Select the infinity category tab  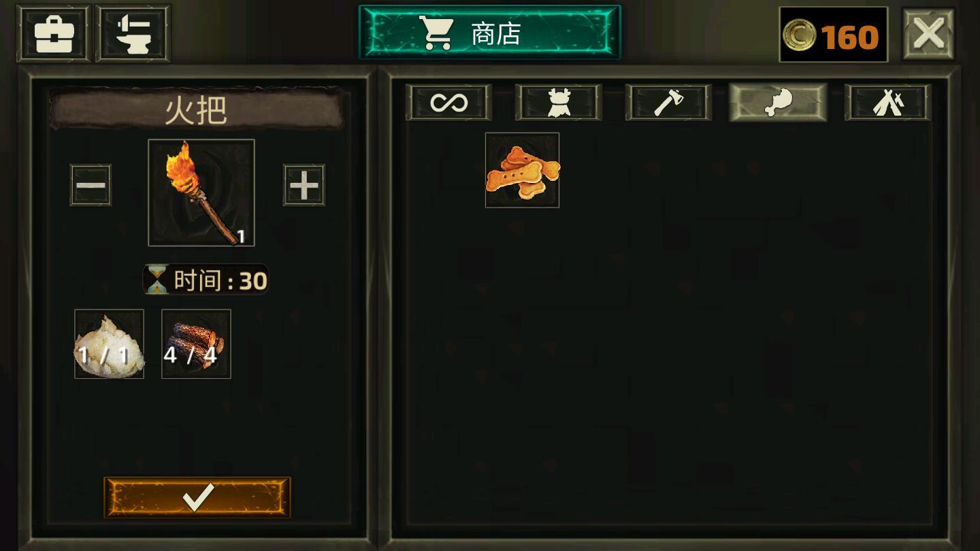pyautogui.click(x=448, y=103)
